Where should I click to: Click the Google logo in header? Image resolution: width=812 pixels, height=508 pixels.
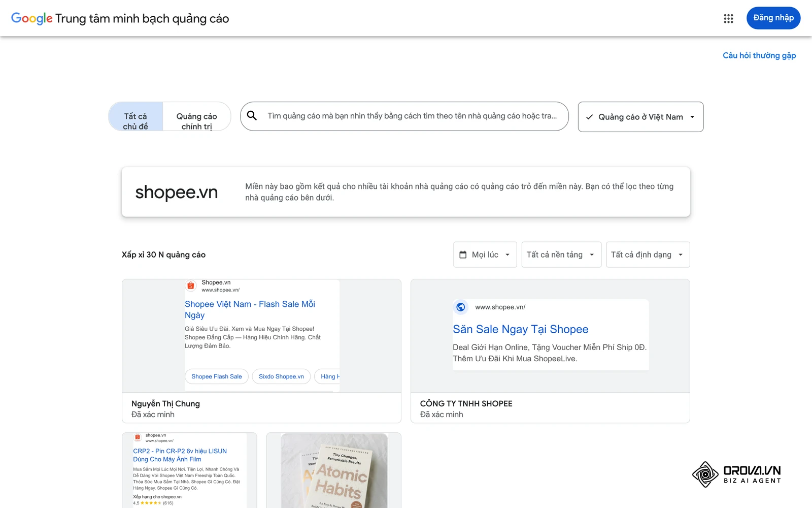[32, 19]
